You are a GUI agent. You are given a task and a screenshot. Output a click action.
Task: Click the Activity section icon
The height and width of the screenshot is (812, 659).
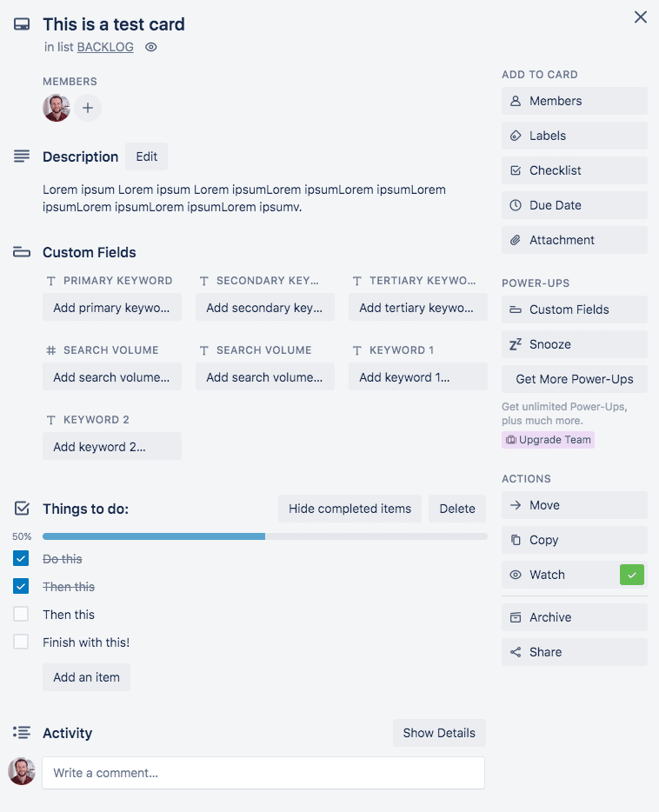click(21, 732)
